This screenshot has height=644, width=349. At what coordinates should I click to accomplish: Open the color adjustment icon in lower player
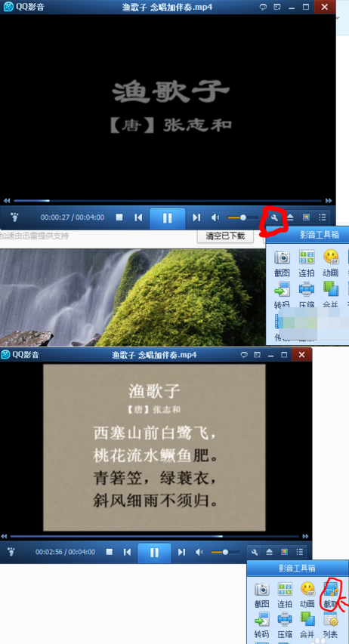(x=284, y=552)
